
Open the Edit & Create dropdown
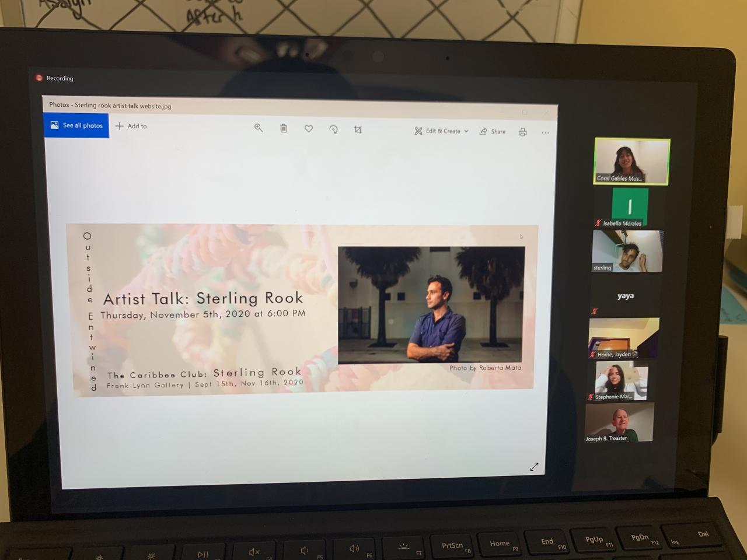click(442, 131)
